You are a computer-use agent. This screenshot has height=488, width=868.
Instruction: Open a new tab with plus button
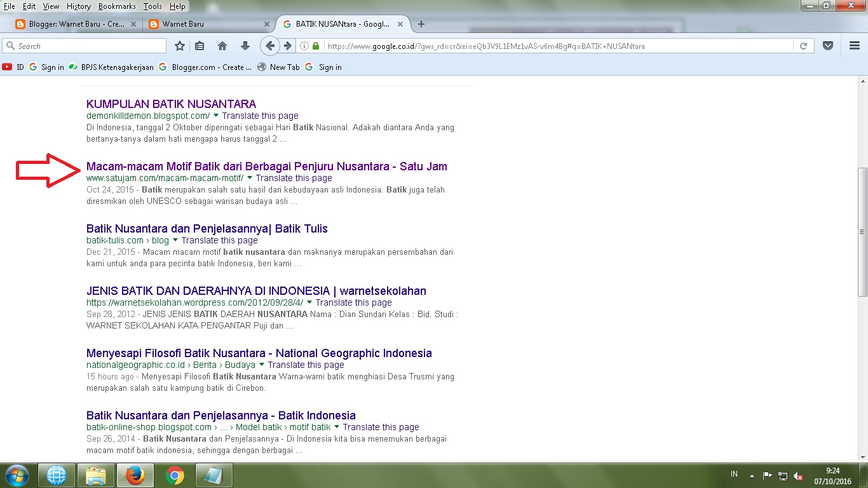[421, 24]
